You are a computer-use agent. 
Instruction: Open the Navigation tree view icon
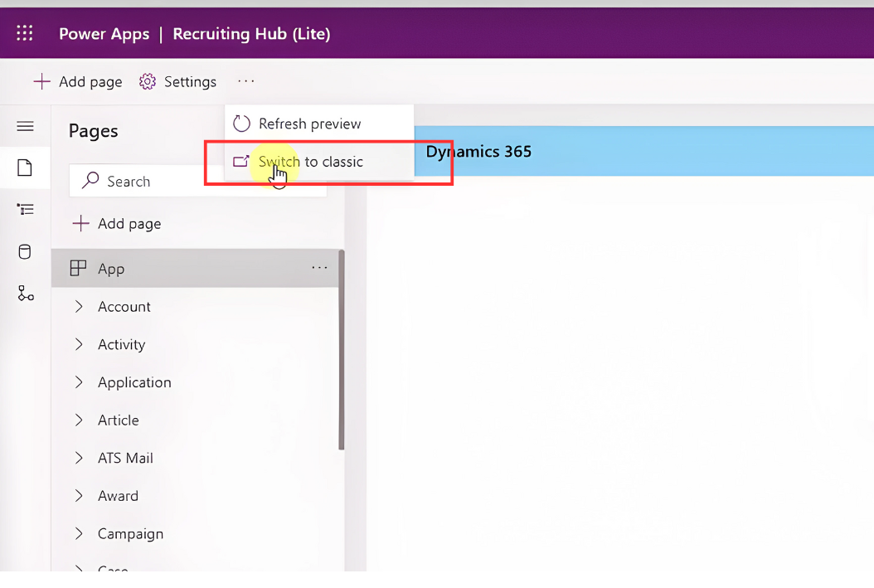click(x=25, y=210)
